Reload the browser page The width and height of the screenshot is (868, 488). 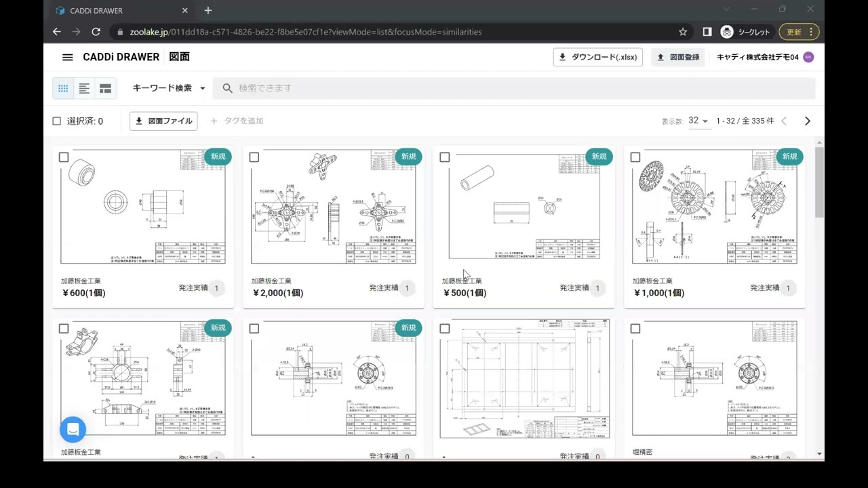pos(96,32)
